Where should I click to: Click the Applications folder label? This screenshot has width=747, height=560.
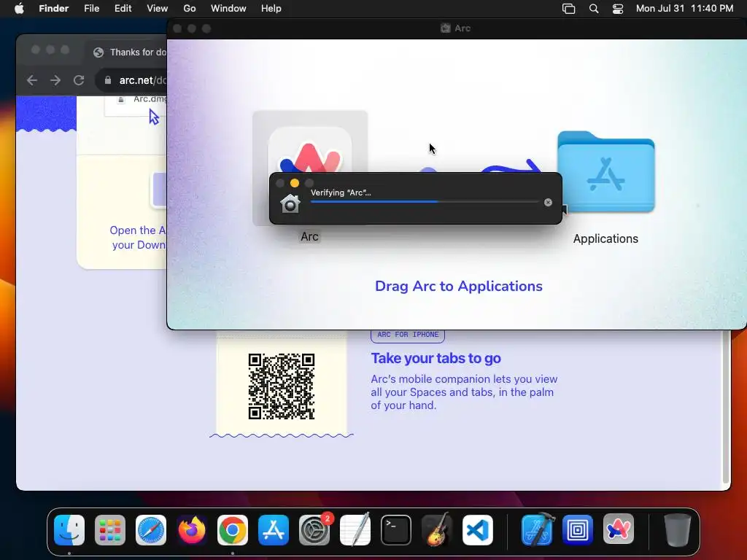[x=605, y=238]
